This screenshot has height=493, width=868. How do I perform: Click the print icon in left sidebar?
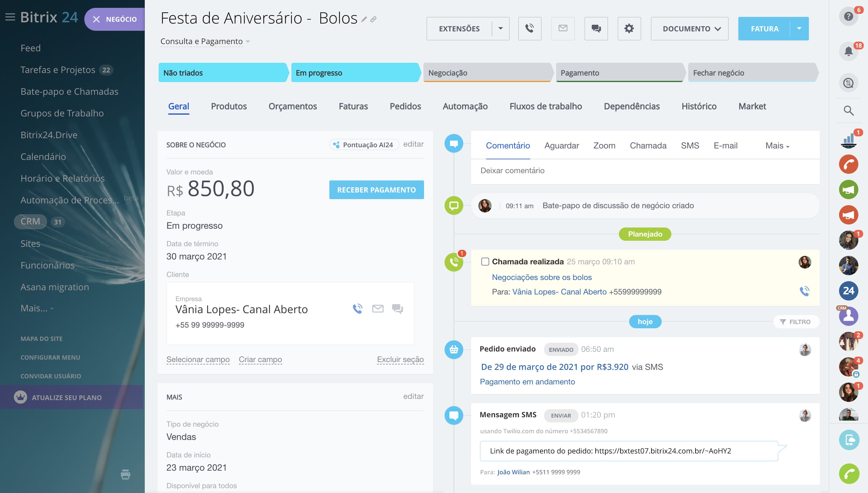click(x=125, y=474)
